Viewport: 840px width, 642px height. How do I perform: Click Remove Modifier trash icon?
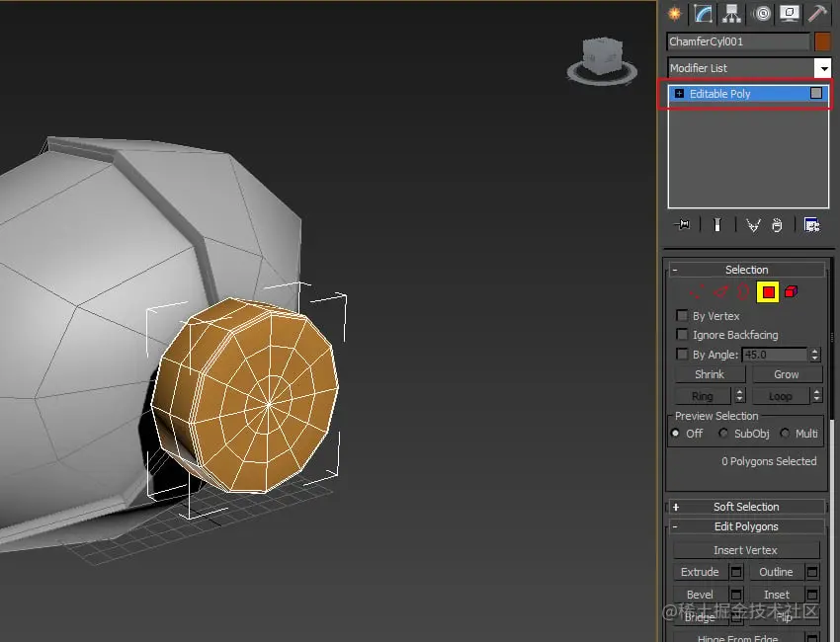pos(777,225)
